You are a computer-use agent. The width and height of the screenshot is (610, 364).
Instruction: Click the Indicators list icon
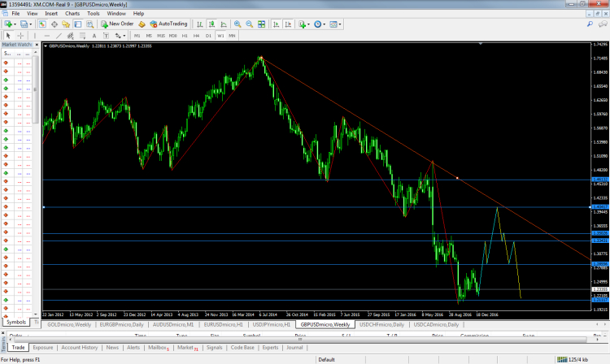coord(303,24)
